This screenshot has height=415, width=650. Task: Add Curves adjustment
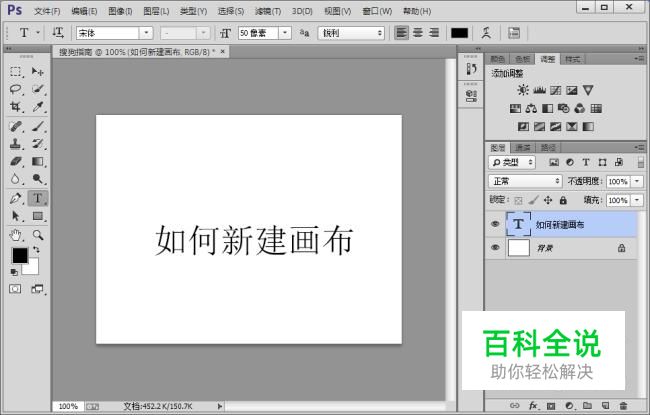pos(555,90)
